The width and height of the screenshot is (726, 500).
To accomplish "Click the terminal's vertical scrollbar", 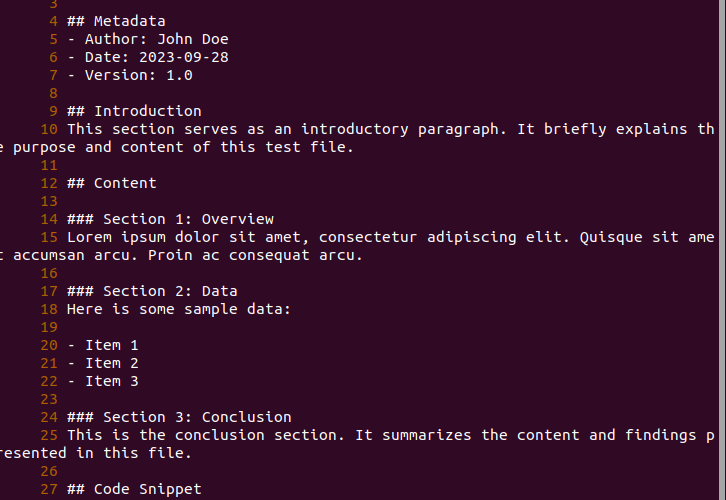I will click(723, 250).
